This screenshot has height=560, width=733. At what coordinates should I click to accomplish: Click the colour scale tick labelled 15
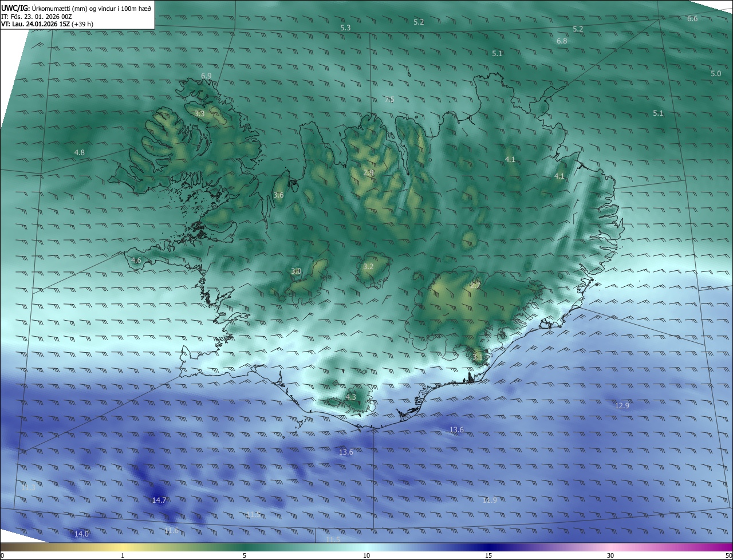pos(488,555)
